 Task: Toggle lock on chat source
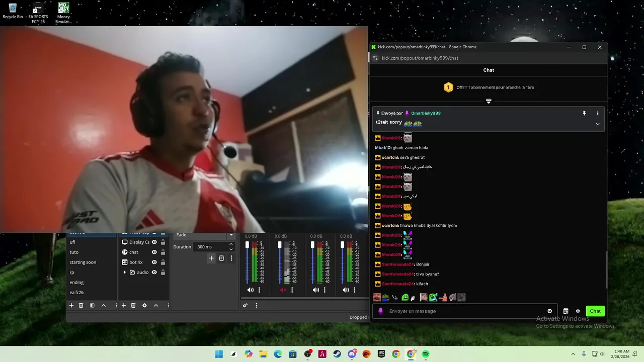pos(163,252)
